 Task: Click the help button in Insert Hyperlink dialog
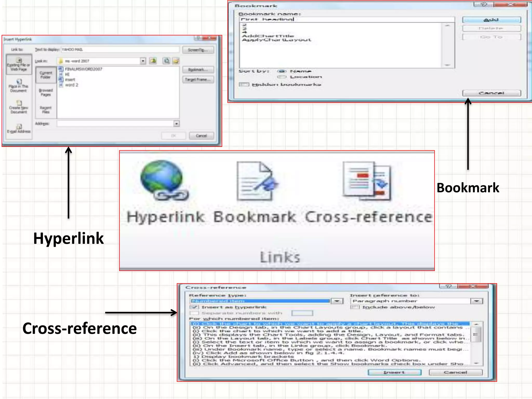coord(198,38)
